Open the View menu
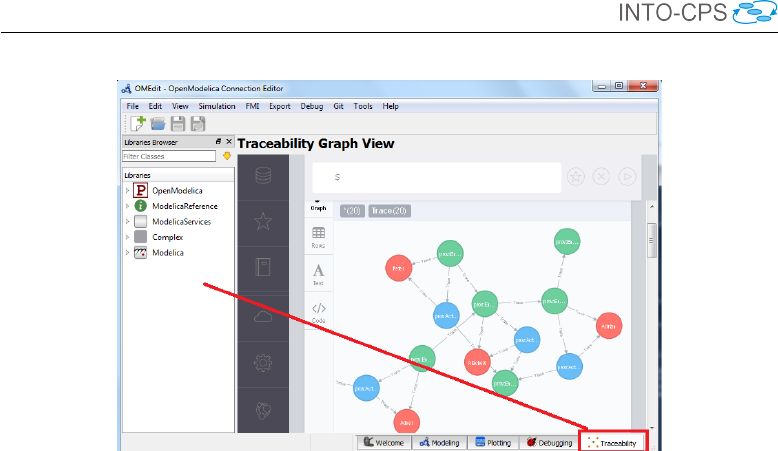The width and height of the screenshot is (778, 451). 180,106
